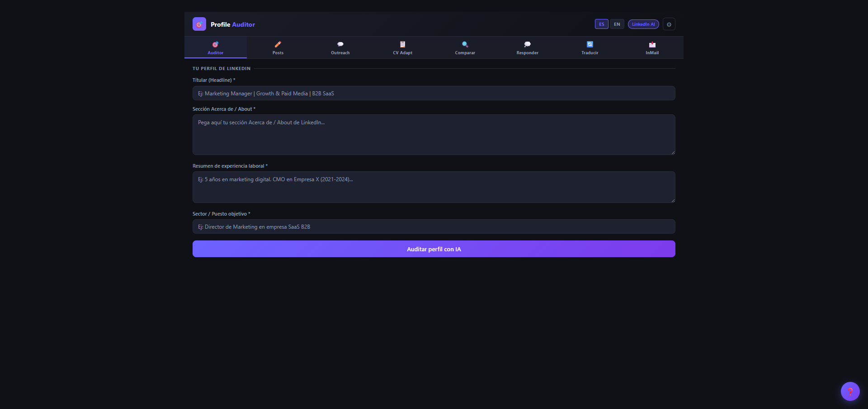Switch language to ES
The image size is (868, 409).
point(602,24)
